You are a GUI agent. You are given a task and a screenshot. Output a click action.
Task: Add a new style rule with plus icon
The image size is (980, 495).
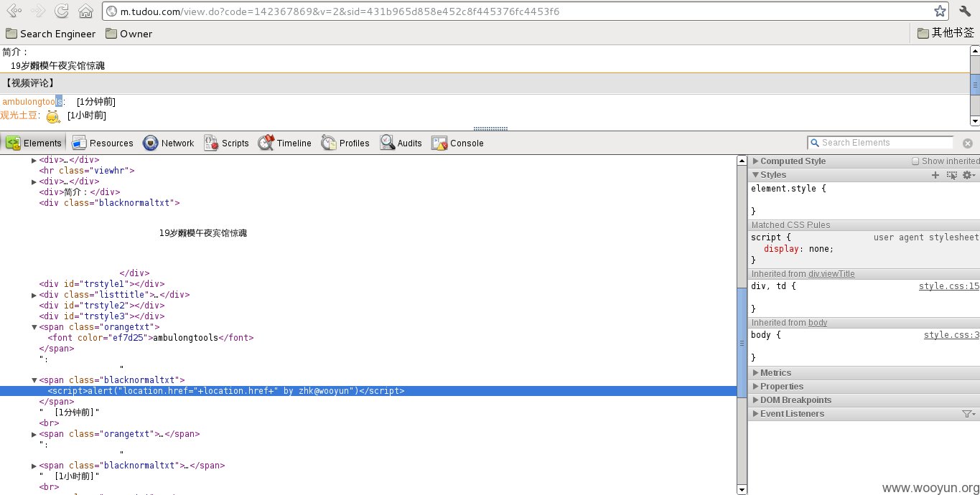click(x=935, y=175)
